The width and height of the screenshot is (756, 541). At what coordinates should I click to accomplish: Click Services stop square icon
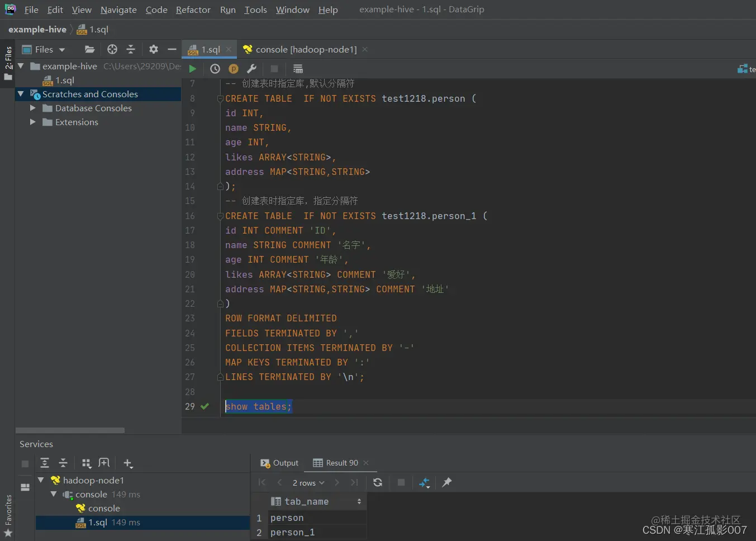pyautogui.click(x=25, y=463)
